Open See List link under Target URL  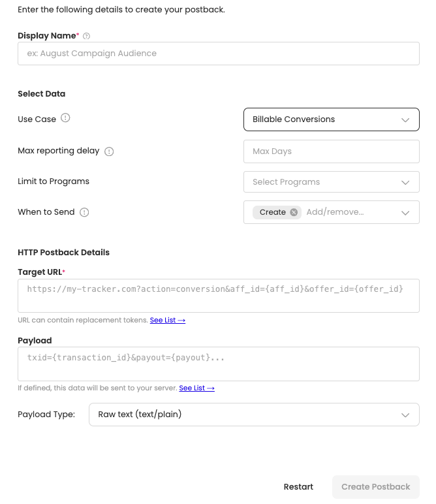[x=168, y=321]
